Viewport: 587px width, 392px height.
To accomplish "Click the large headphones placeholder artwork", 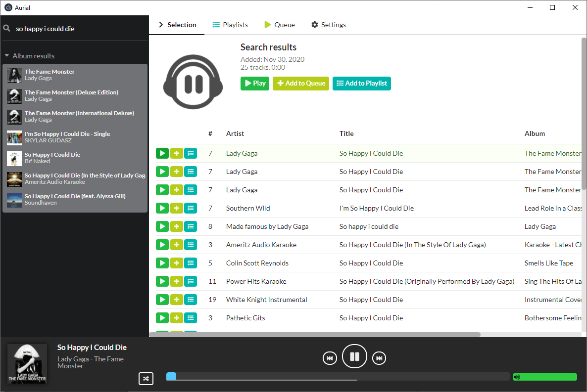I will point(193,82).
